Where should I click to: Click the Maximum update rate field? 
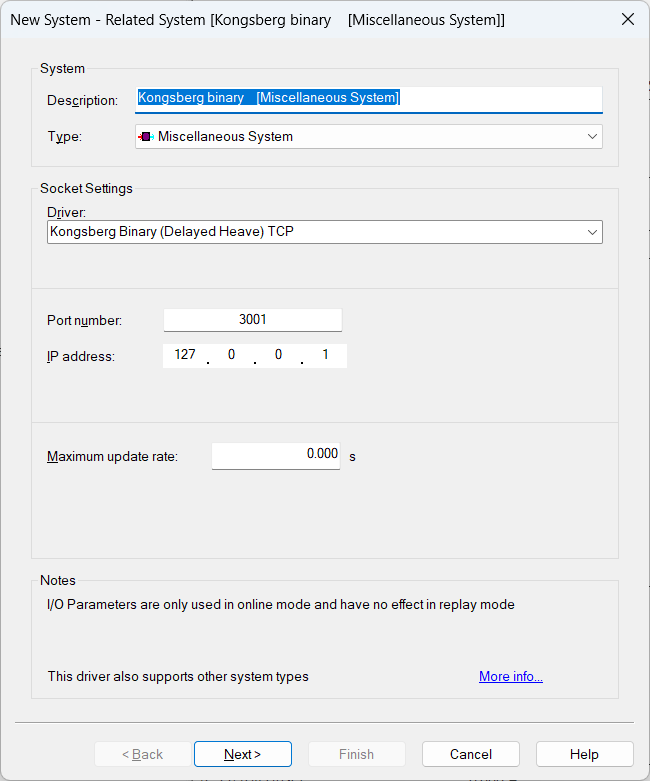coord(276,456)
